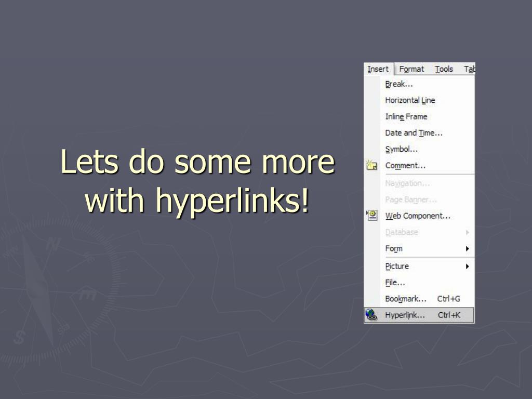Image resolution: width=532 pixels, height=399 pixels.
Task: Open the Format menu
Action: pyautogui.click(x=411, y=69)
